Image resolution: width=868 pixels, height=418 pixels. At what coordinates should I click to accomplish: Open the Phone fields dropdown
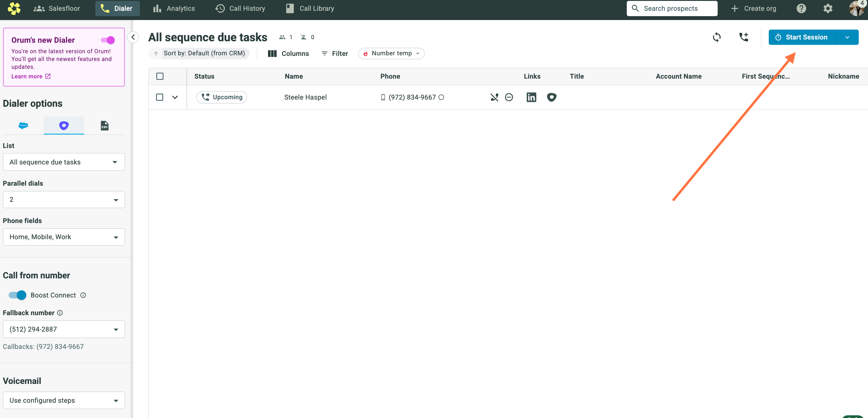point(64,237)
